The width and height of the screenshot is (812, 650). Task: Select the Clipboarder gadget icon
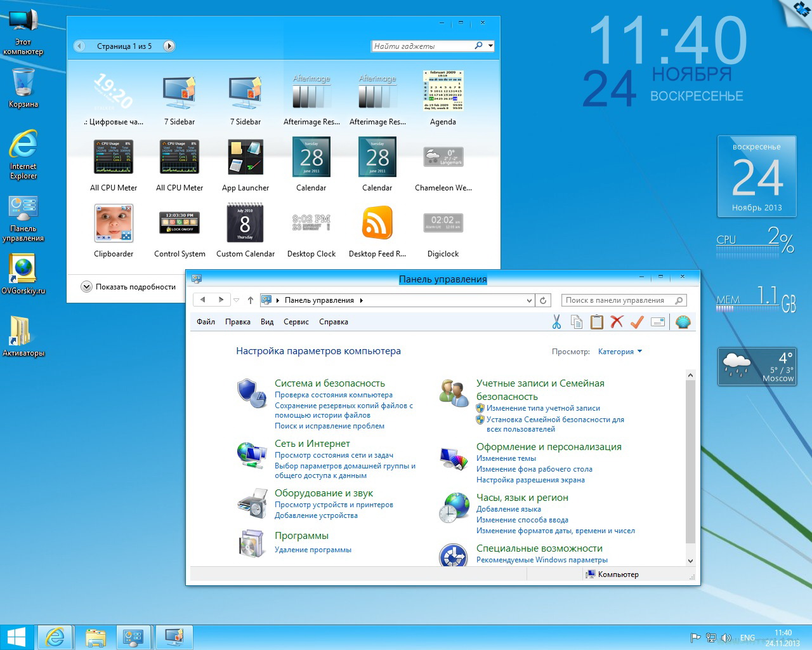(114, 225)
